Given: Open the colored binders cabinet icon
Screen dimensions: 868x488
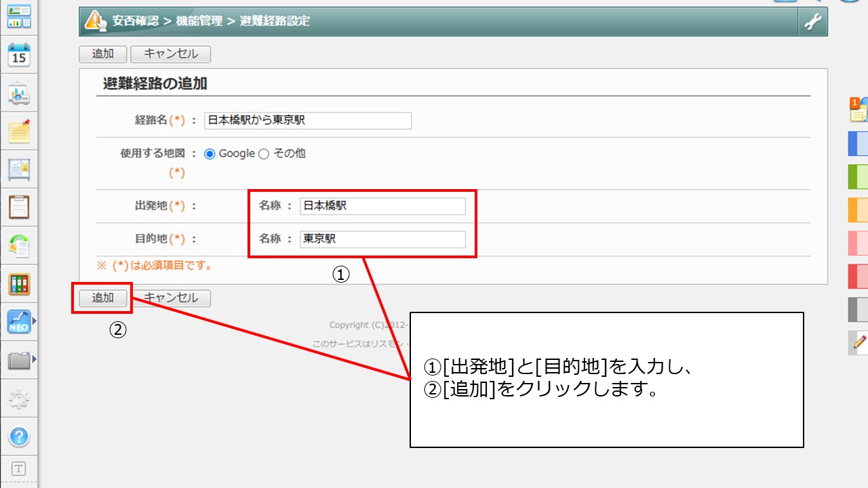Looking at the screenshot, I should coord(19,284).
